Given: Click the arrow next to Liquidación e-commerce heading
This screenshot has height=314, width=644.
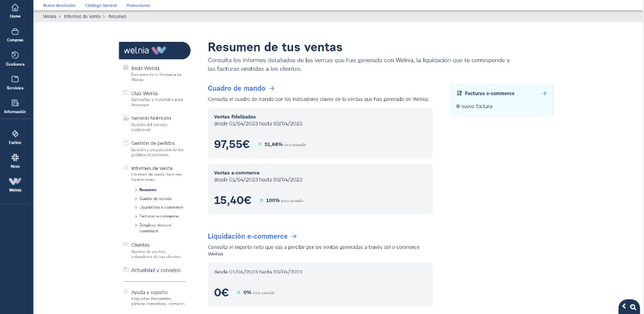Looking at the screenshot, I should click(294, 236).
